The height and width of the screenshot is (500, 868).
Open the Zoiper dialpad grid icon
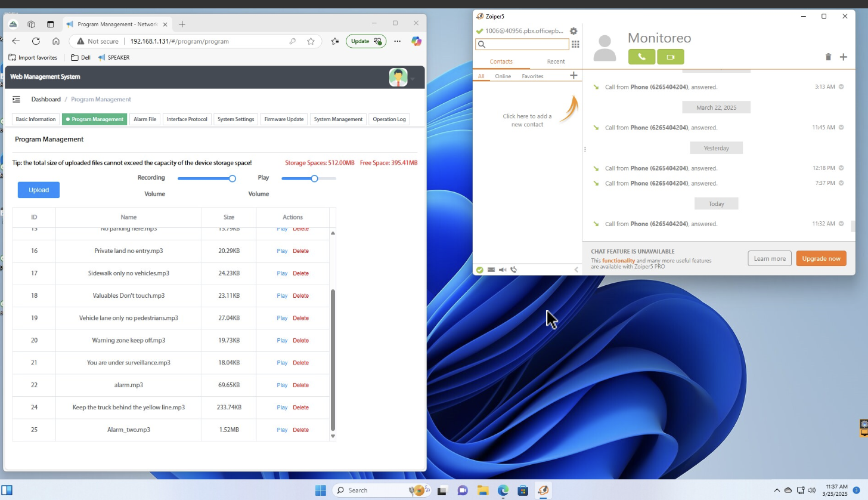coord(575,44)
